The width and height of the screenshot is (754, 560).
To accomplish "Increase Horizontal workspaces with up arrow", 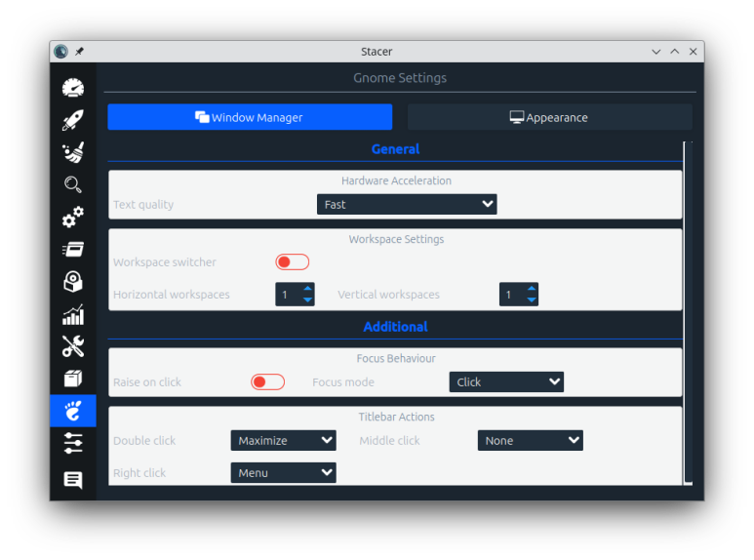I will click(x=308, y=289).
